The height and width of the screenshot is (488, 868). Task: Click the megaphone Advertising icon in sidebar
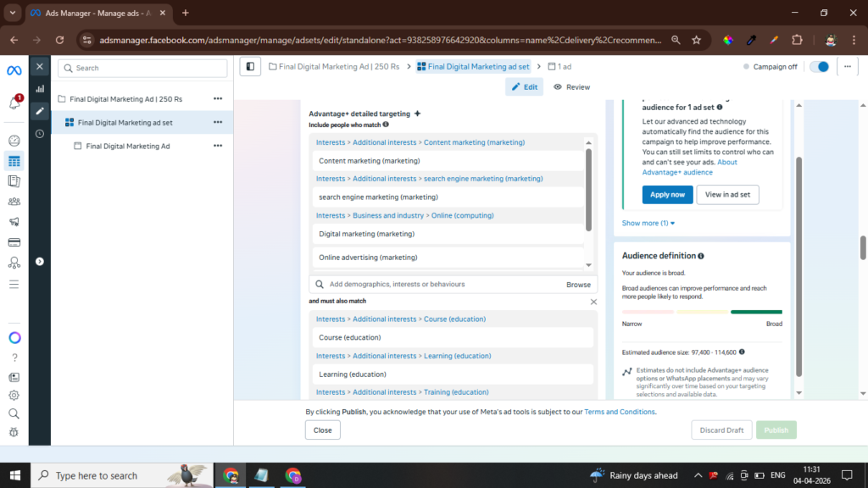point(14,222)
